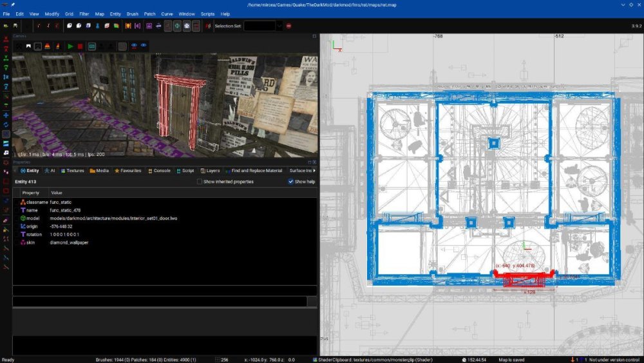This screenshot has height=363, width=644.
Task: Click the teal rectangle icon in camera toolbar
Action: tap(91, 46)
